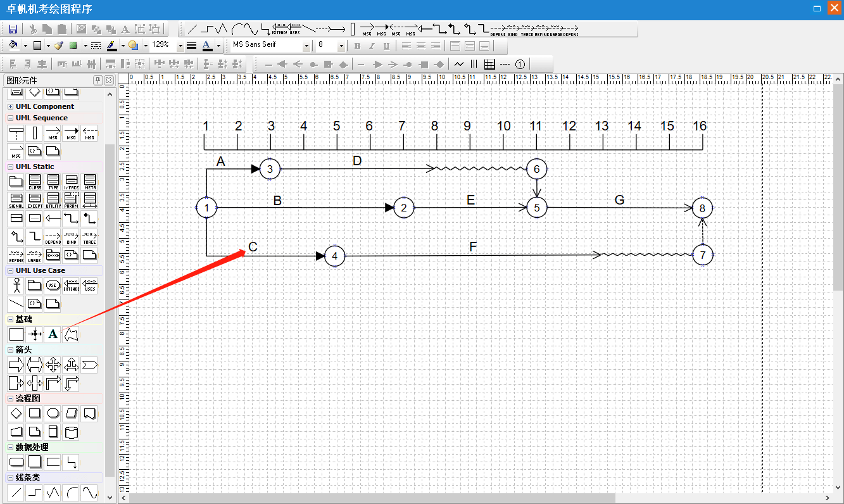Click the Save icon in toolbar
This screenshot has width=844, height=504.
click(13, 29)
